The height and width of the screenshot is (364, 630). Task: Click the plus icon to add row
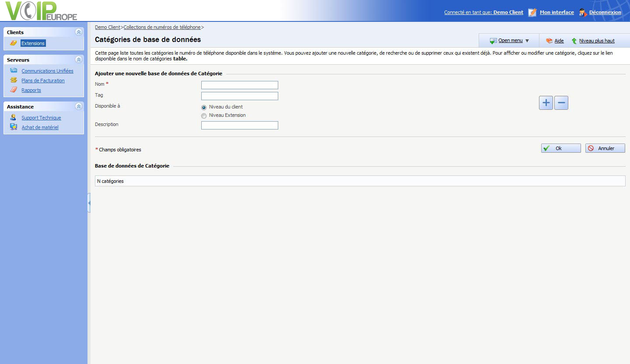pos(546,103)
